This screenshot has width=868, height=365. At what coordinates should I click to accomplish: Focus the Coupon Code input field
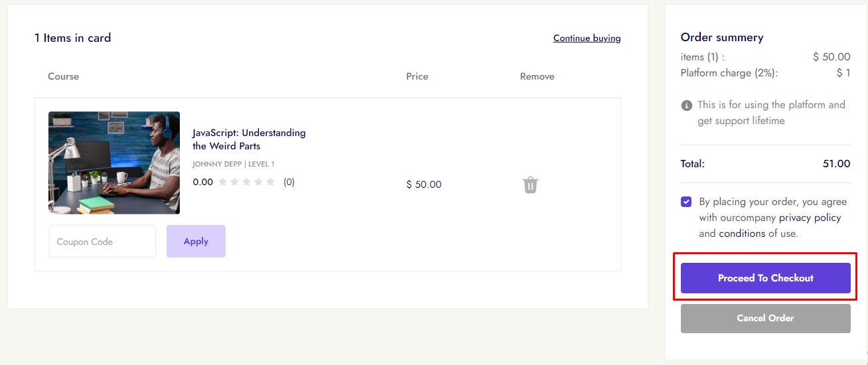pos(102,242)
